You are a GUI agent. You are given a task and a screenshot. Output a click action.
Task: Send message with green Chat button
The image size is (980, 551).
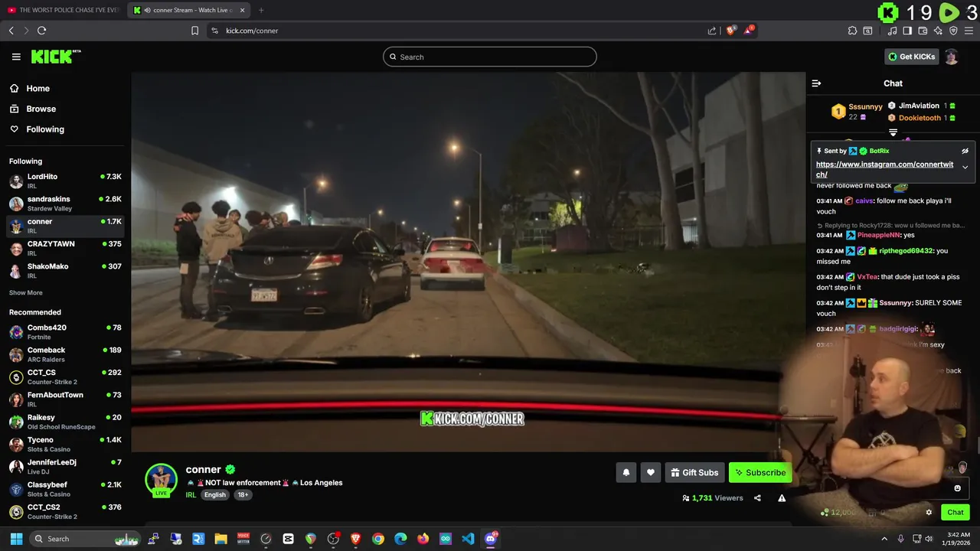tap(955, 512)
